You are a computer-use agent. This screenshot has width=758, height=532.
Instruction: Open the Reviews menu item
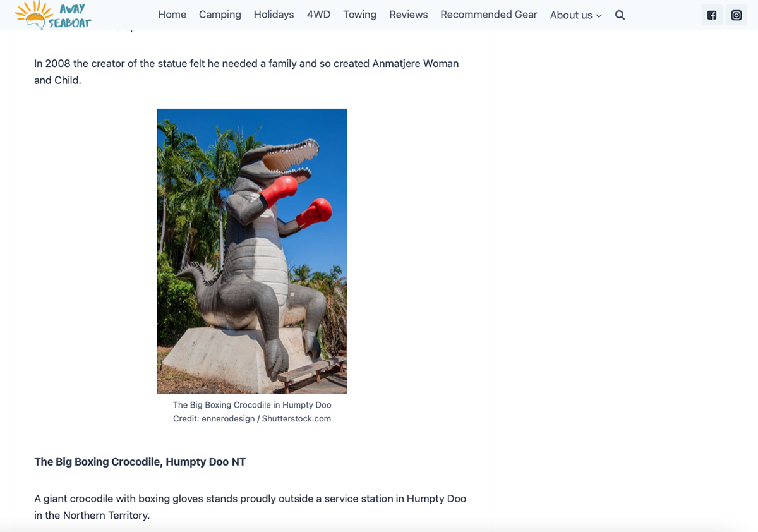tap(408, 15)
